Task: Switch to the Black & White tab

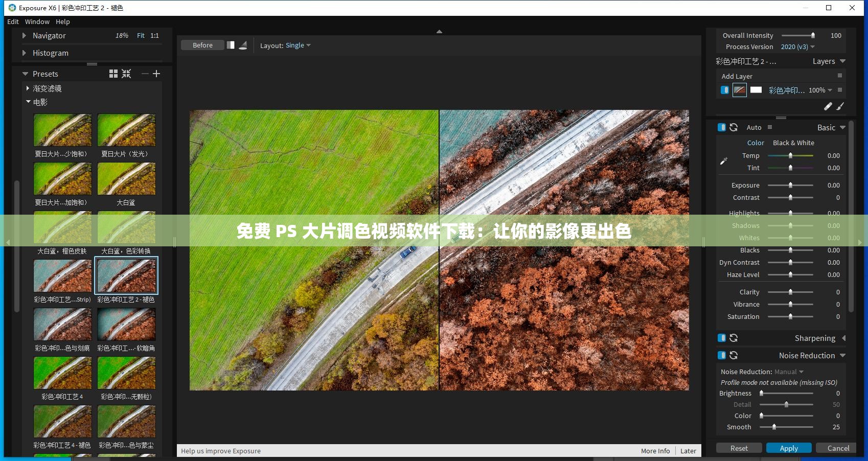Action: click(x=793, y=143)
